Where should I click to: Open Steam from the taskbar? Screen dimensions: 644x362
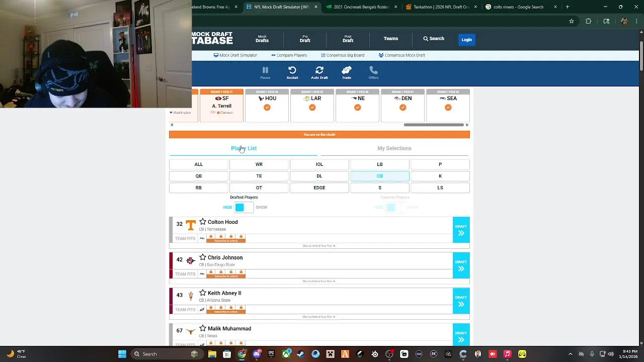300,354
